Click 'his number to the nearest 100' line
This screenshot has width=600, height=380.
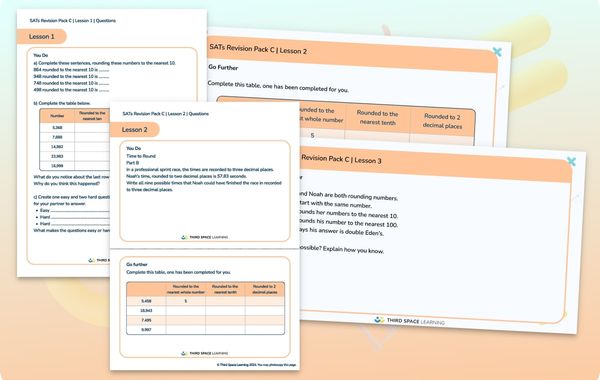[349, 223]
